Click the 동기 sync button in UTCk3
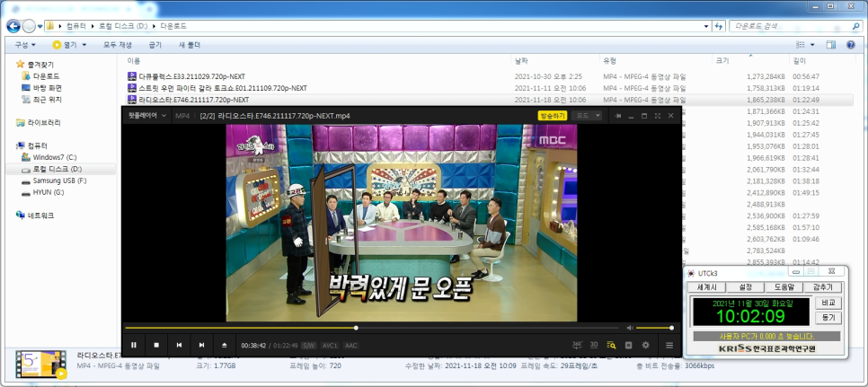This screenshot has width=868, height=387. click(828, 318)
